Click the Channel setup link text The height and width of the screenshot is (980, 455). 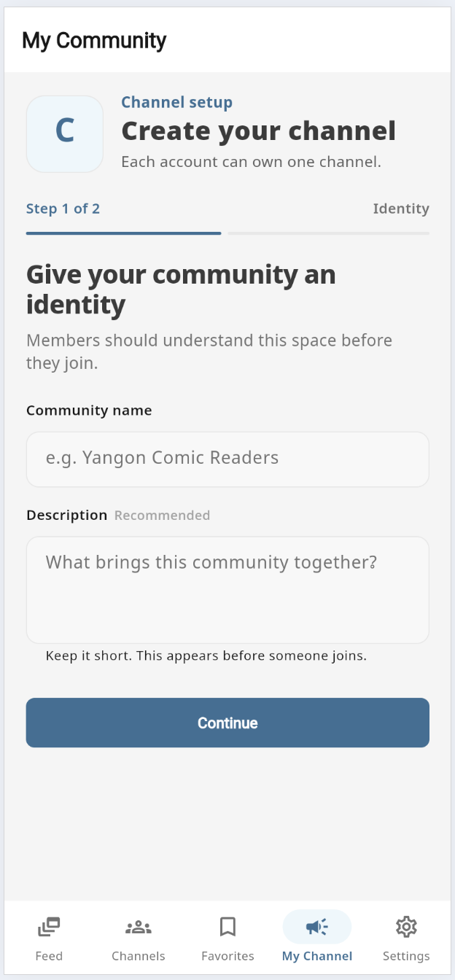tap(176, 102)
